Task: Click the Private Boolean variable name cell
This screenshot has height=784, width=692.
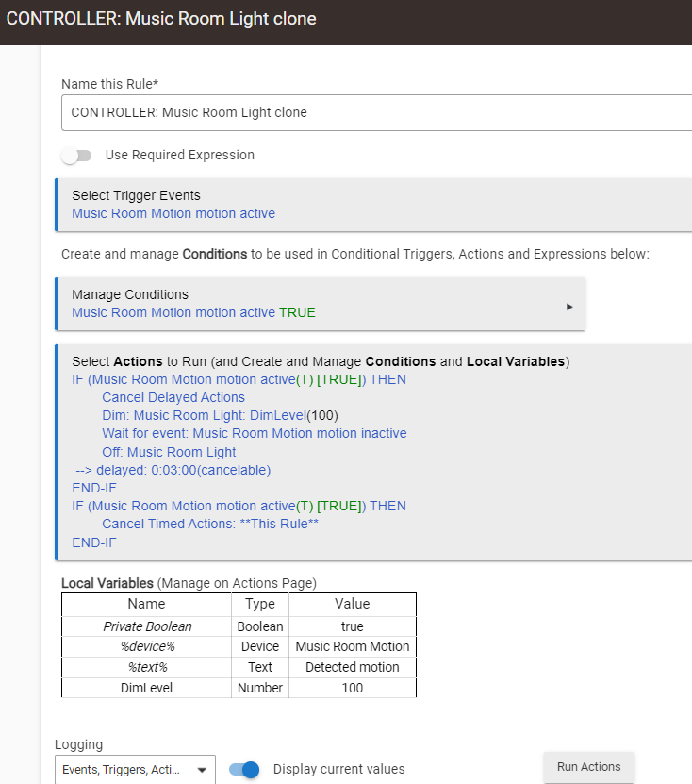Action: (146, 626)
